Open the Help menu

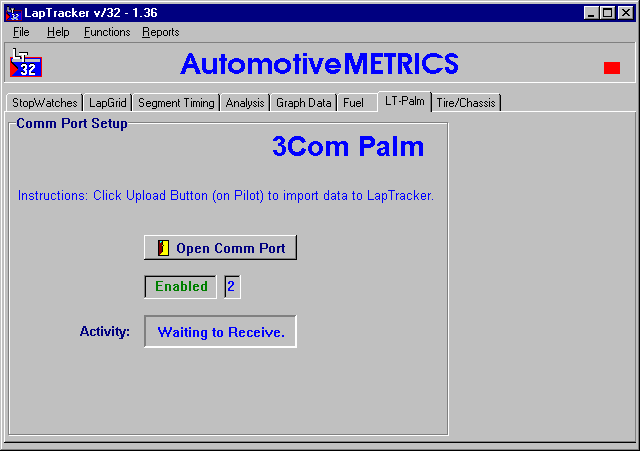point(58,32)
